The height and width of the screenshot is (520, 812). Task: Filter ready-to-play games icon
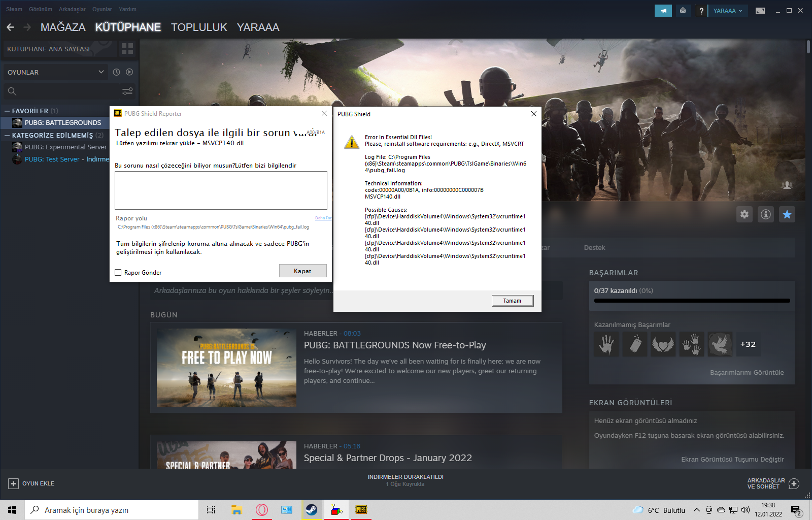(129, 72)
